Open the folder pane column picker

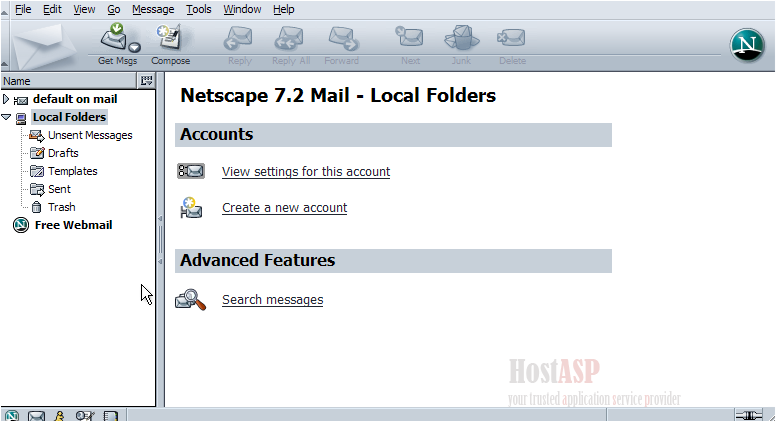(x=146, y=81)
